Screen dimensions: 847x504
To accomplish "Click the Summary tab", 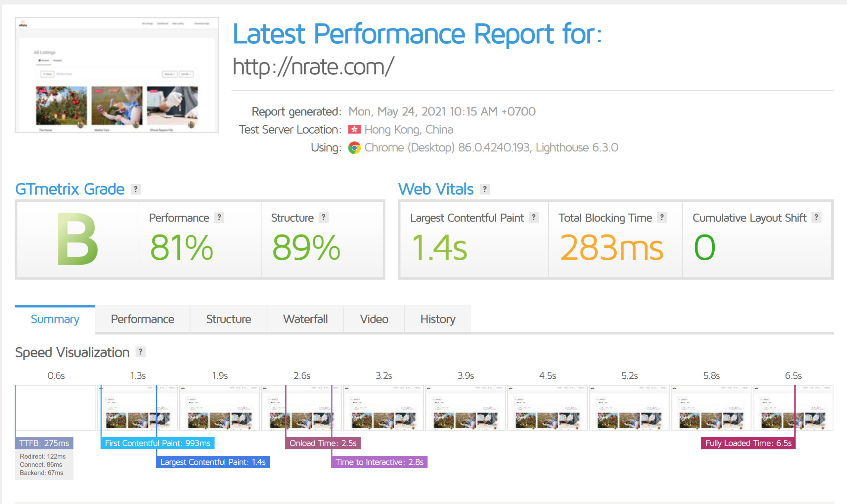I will coord(55,319).
